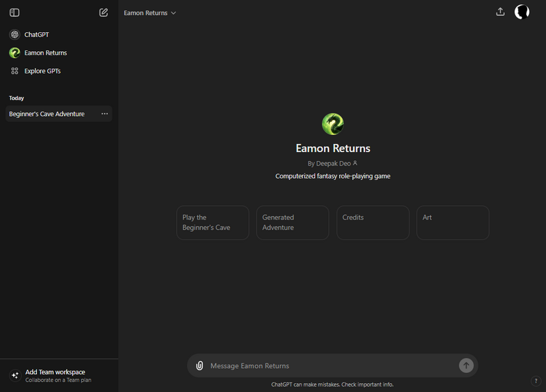Click the Computerized fantasy role-playing game description
The height and width of the screenshot is (392, 546).
332,176
